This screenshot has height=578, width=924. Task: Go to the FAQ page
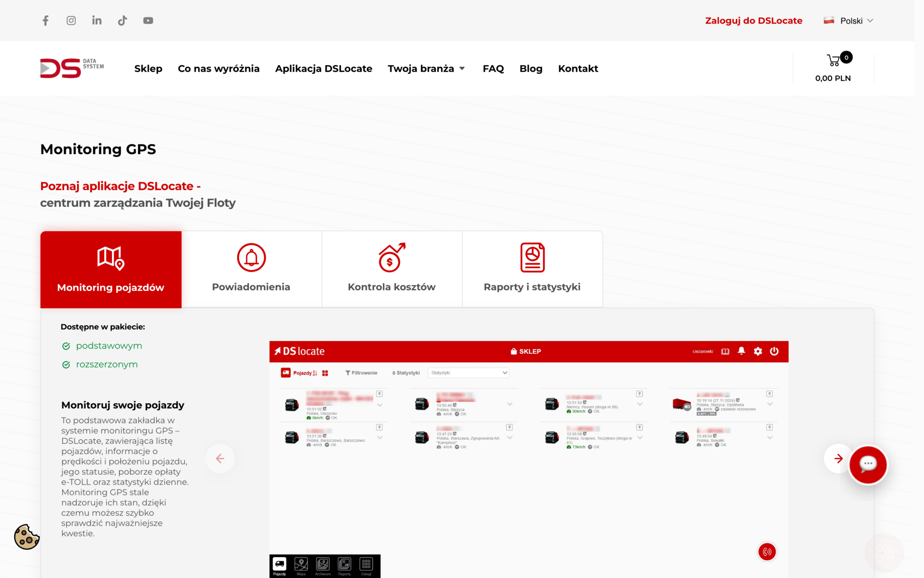tap(493, 69)
